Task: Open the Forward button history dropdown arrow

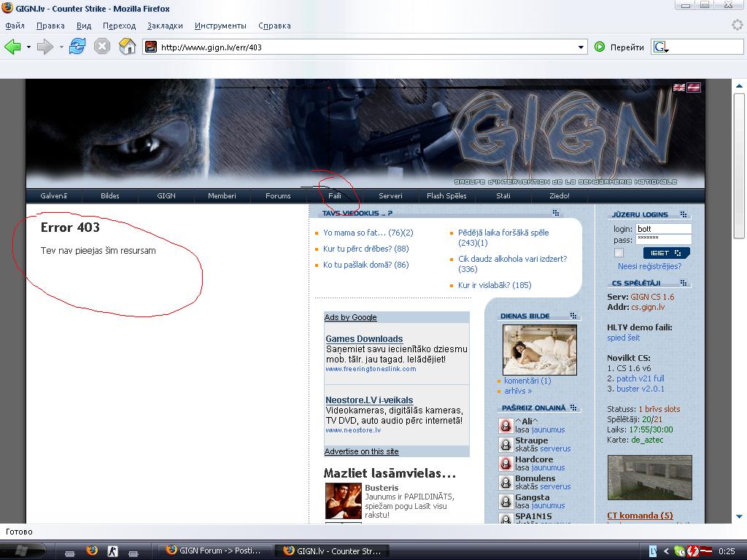Action: click(x=61, y=47)
